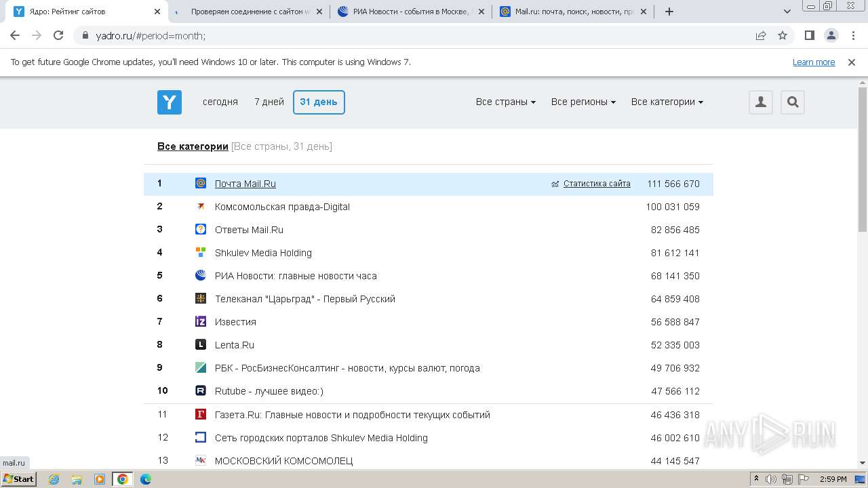Image resolution: width=868 pixels, height=488 pixels.
Task: Click the Известия favicon
Action: [201, 321]
